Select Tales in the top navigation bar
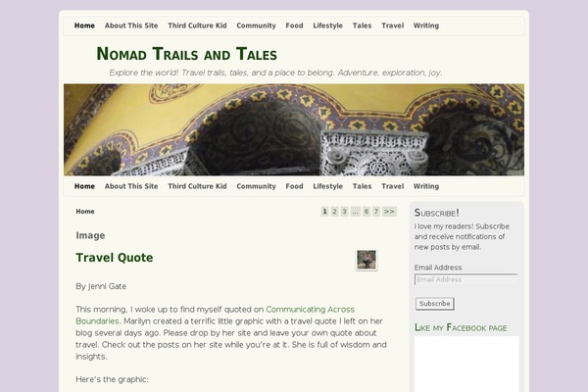This screenshot has width=588, height=392. pyautogui.click(x=362, y=25)
